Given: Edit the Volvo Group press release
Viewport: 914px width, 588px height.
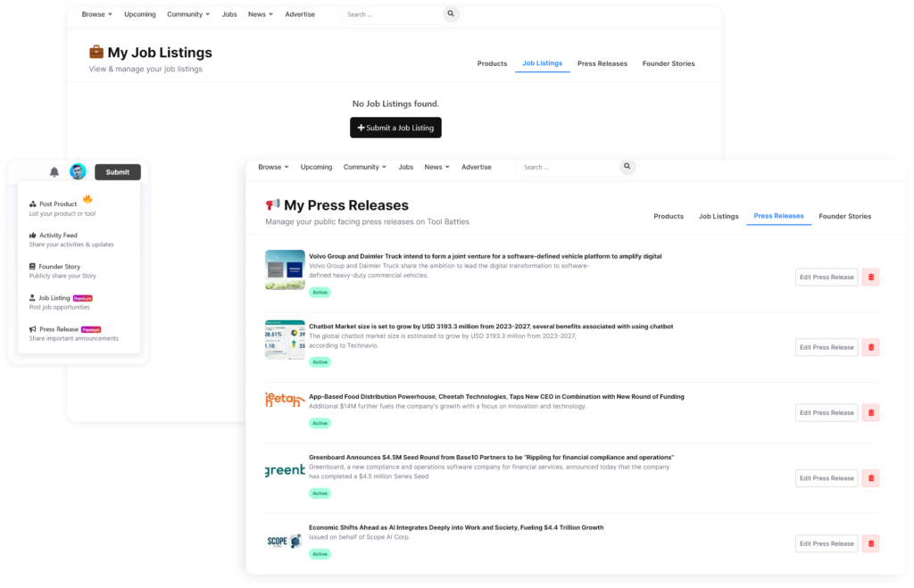Looking at the screenshot, I should click(x=827, y=277).
